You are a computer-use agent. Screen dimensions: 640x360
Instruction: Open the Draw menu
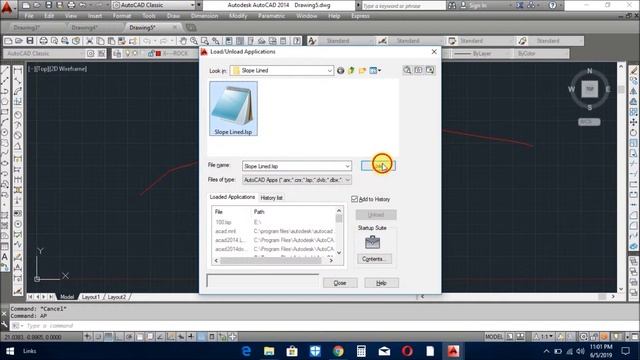(x=173, y=16)
